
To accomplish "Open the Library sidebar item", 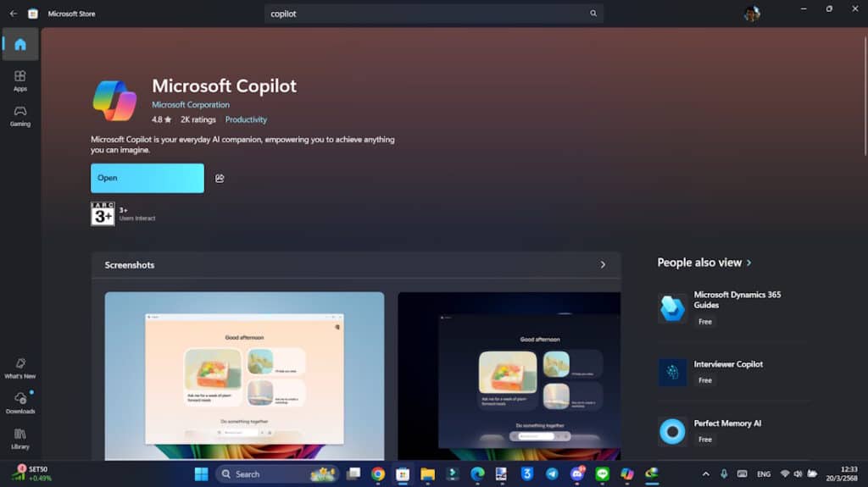I will coord(20,439).
